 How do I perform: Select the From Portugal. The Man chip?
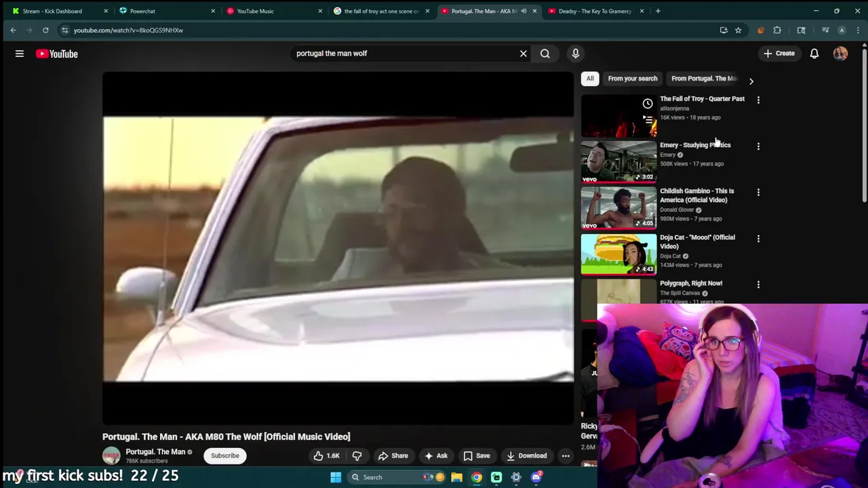tap(703, 79)
